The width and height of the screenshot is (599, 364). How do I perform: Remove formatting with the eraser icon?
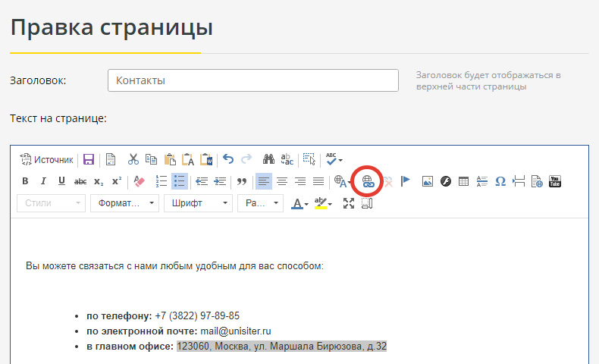click(139, 181)
